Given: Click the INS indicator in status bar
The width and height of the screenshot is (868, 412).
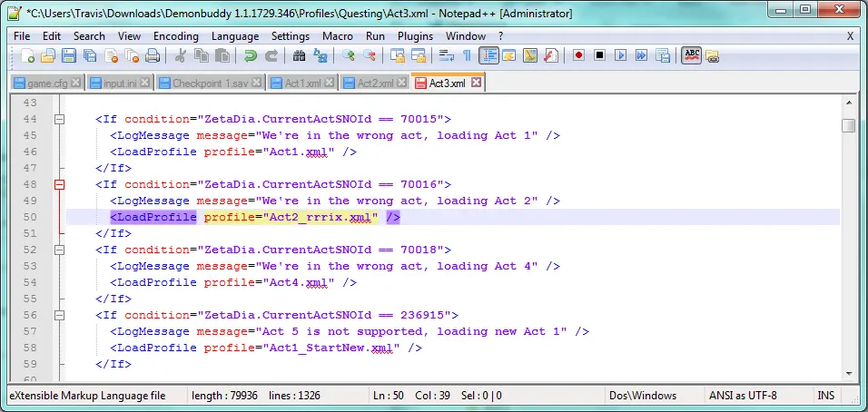Looking at the screenshot, I should tap(825, 396).
